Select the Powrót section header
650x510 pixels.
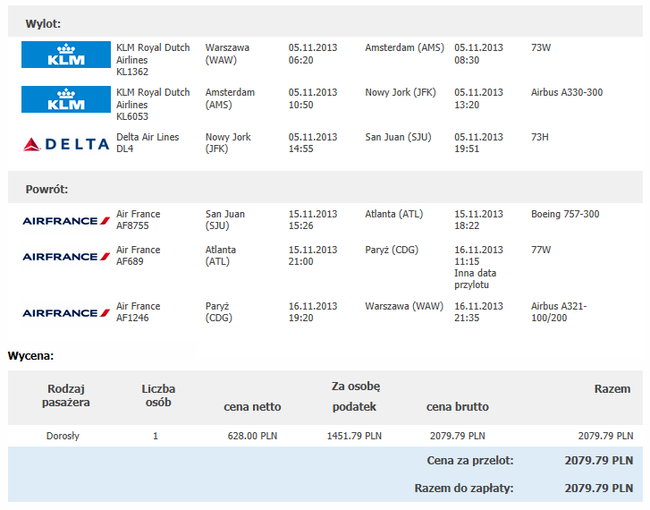coord(325,189)
